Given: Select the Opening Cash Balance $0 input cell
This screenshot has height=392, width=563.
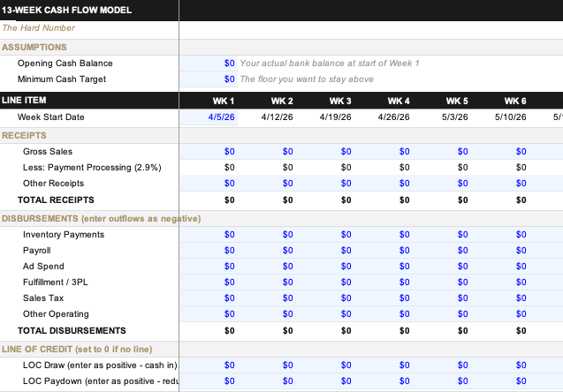Looking at the screenshot, I should [x=209, y=63].
